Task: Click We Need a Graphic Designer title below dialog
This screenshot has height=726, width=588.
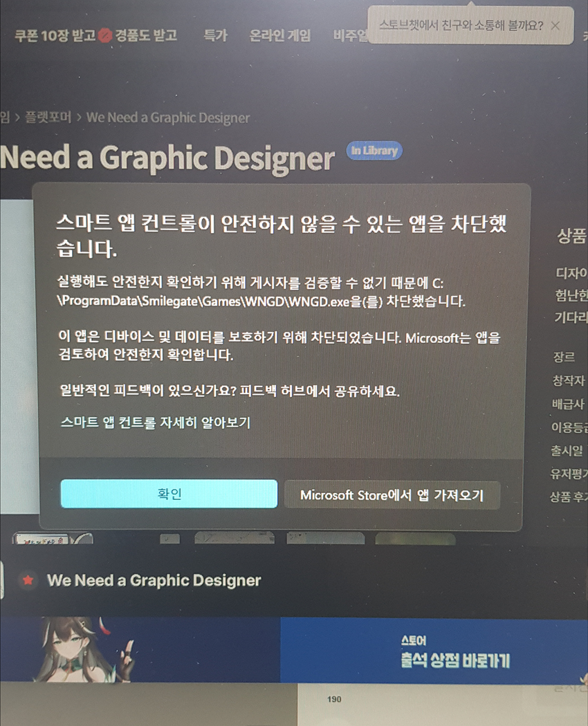Action: click(x=154, y=580)
